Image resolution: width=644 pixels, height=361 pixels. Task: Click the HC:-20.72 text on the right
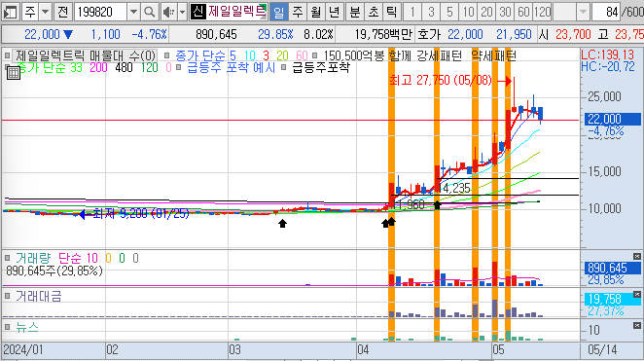tap(608, 66)
